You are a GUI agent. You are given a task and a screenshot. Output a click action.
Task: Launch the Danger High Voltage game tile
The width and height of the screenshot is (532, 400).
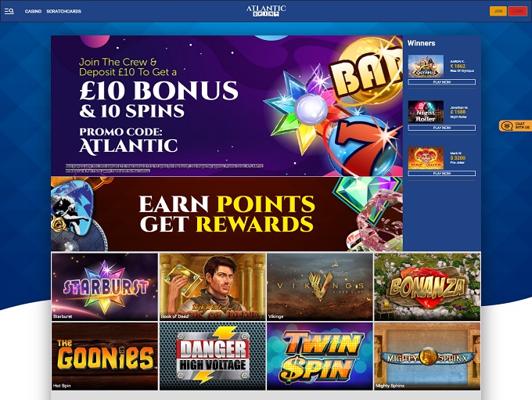pyautogui.click(x=212, y=356)
